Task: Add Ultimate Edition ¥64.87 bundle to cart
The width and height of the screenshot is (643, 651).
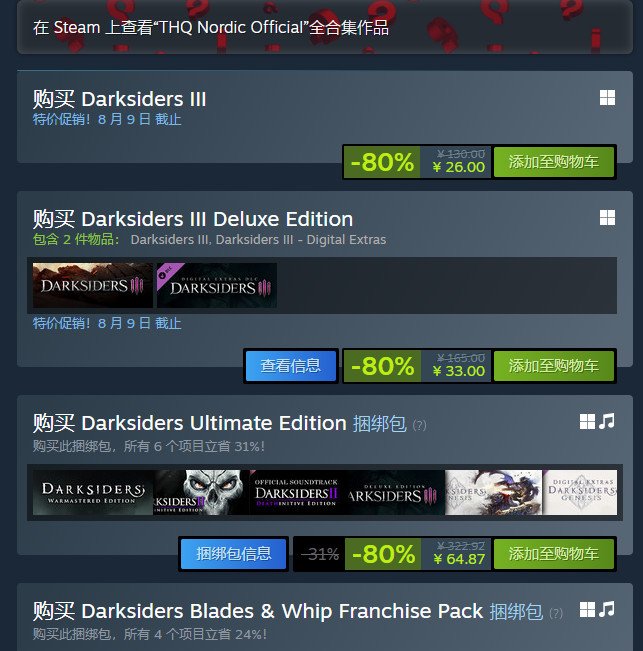Action: click(554, 554)
